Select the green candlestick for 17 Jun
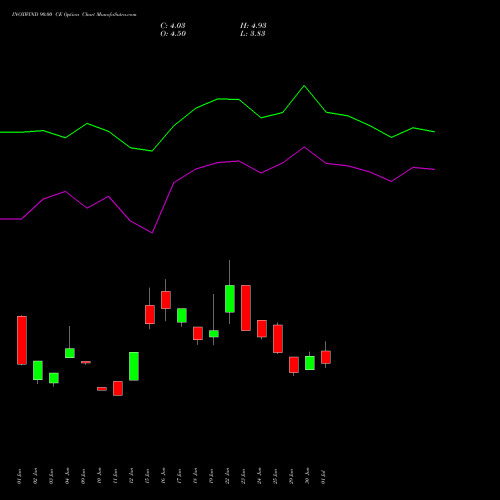Viewport: 500px width, 500px height. click(182, 315)
